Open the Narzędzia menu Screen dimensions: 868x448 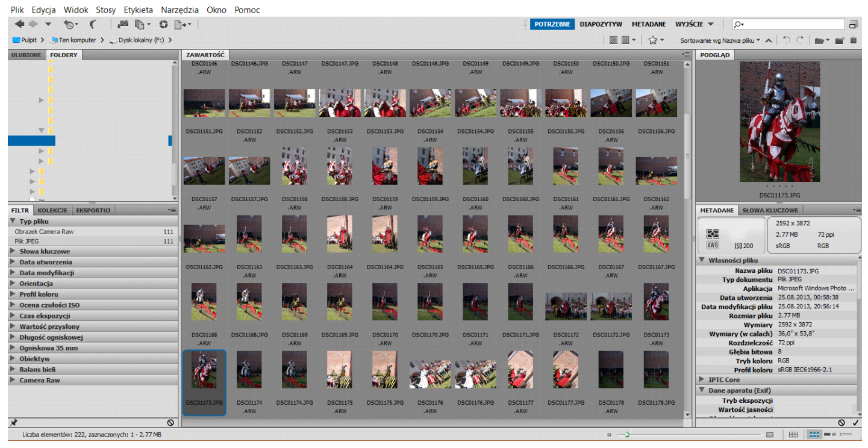(180, 10)
